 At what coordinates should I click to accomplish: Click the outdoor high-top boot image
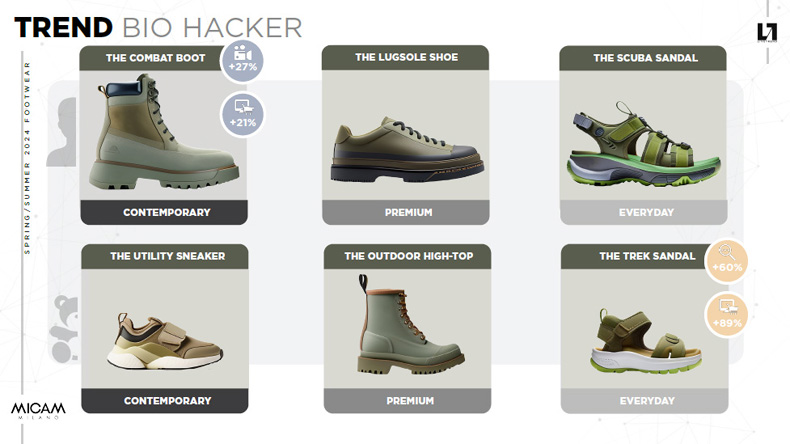(x=411, y=324)
